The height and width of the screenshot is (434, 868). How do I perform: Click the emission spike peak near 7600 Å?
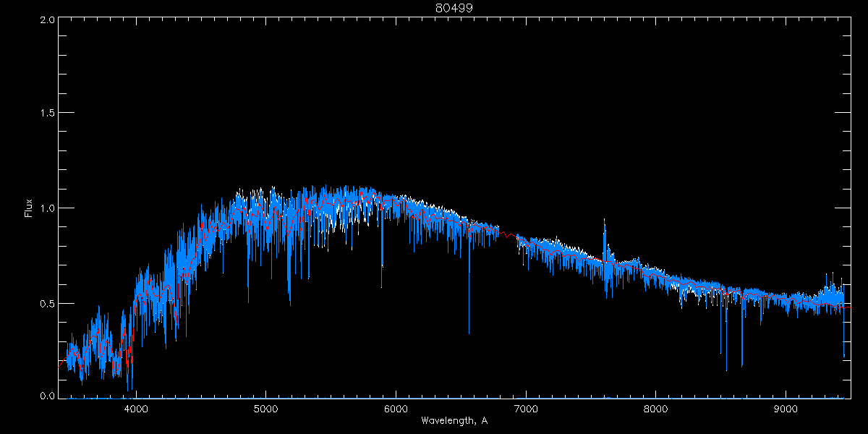pos(604,219)
